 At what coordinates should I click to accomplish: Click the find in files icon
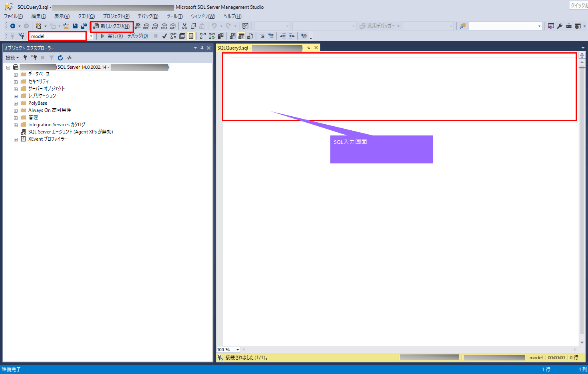click(x=463, y=26)
